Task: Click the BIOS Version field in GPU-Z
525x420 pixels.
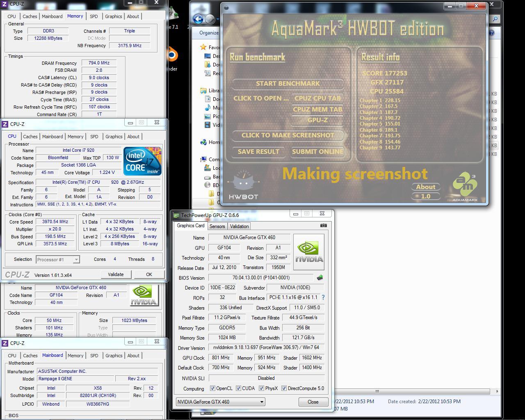Action: point(261,278)
